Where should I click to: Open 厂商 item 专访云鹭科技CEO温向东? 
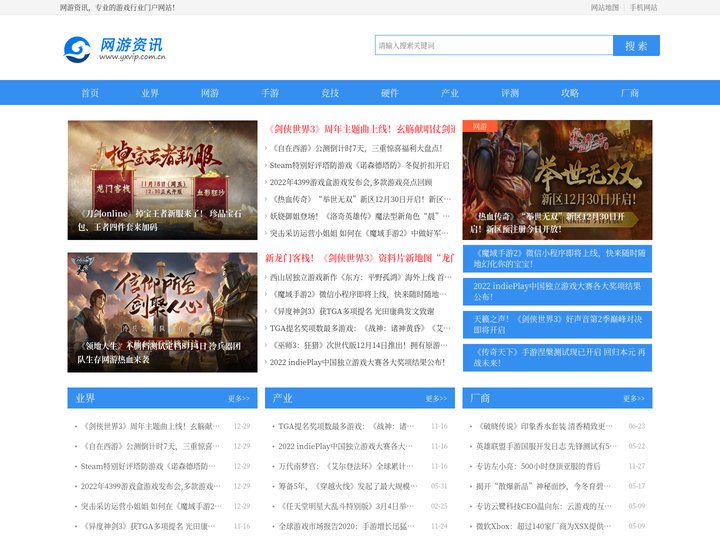[544, 506]
